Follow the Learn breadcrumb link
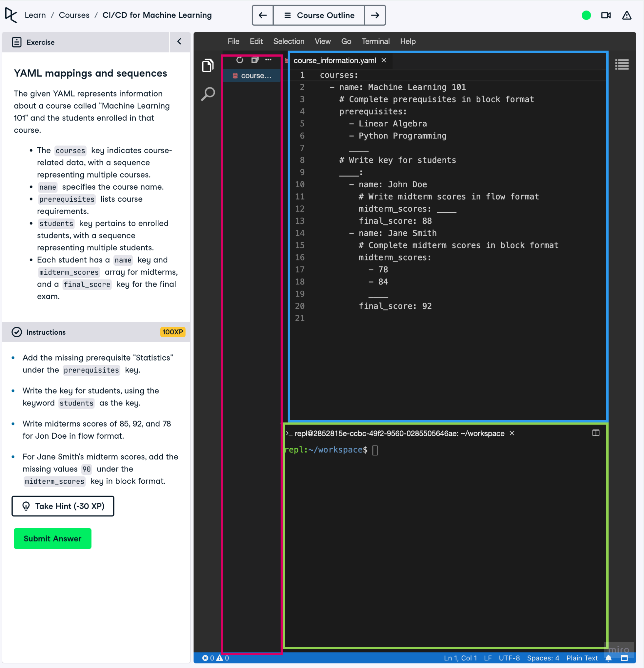The image size is (644, 668). click(35, 15)
